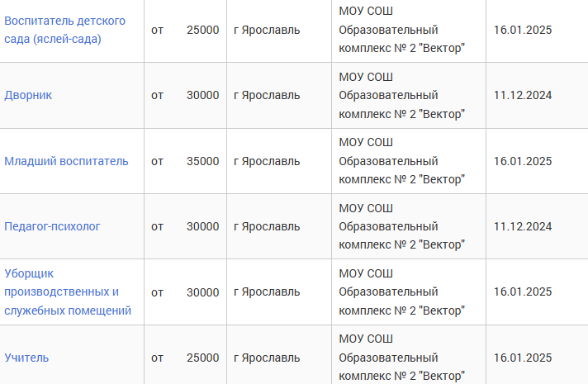Click the 30000 salary in Уборщик row
This screenshot has width=588, height=384.
tap(203, 292)
